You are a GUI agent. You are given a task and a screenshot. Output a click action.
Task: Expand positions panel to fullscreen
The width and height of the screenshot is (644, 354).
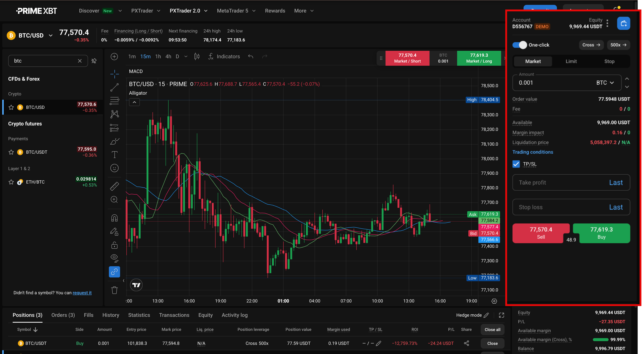click(502, 315)
